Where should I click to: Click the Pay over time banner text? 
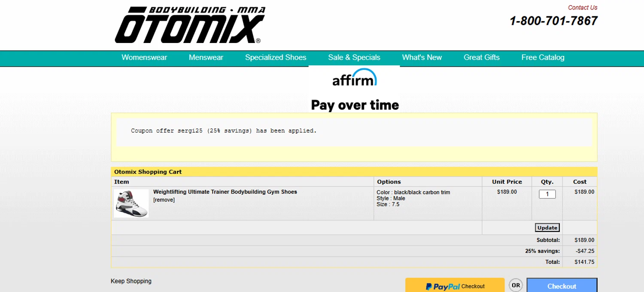[x=355, y=105]
